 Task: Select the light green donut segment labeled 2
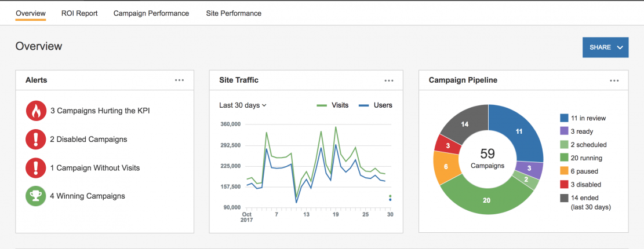coord(526,180)
